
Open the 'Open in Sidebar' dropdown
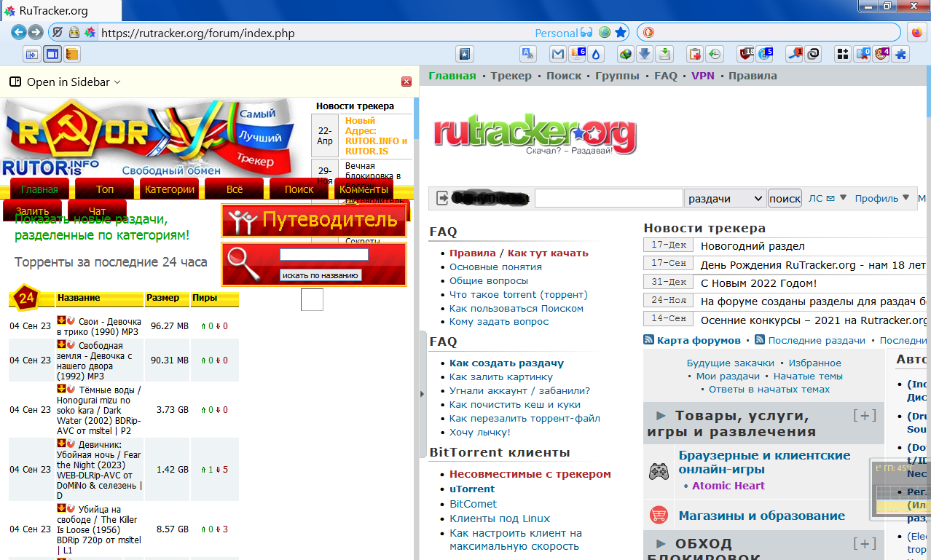pyautogui.click(x=66, y=82)
